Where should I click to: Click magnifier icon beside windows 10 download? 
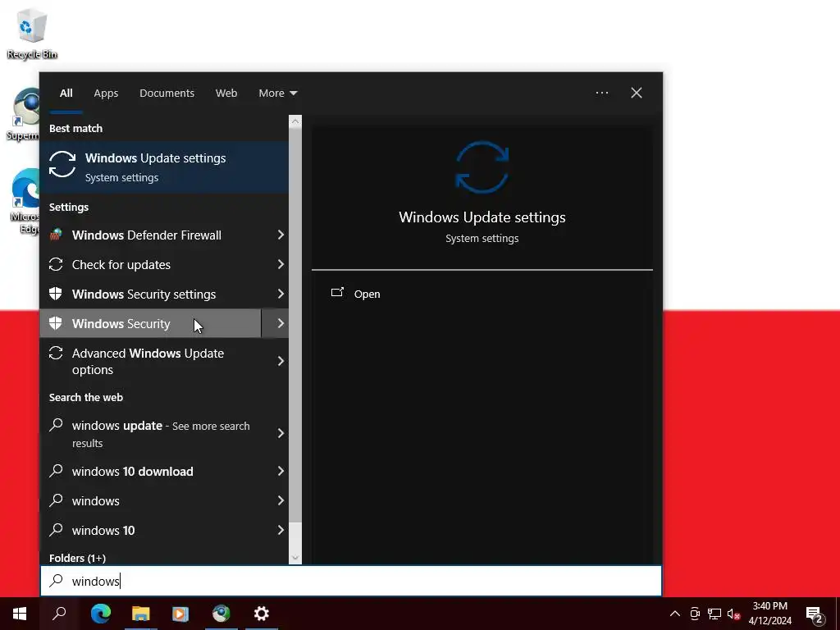(x=56, y=471)
